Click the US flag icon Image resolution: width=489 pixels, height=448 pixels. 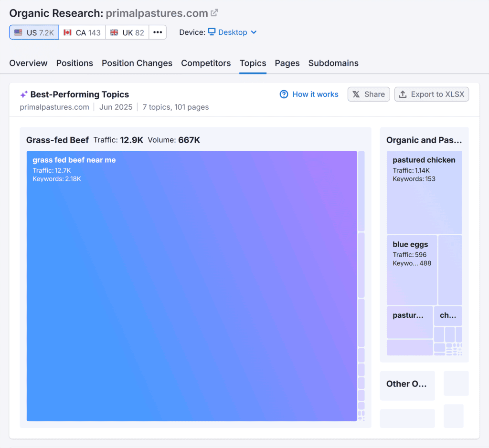(x=18, y=32)
